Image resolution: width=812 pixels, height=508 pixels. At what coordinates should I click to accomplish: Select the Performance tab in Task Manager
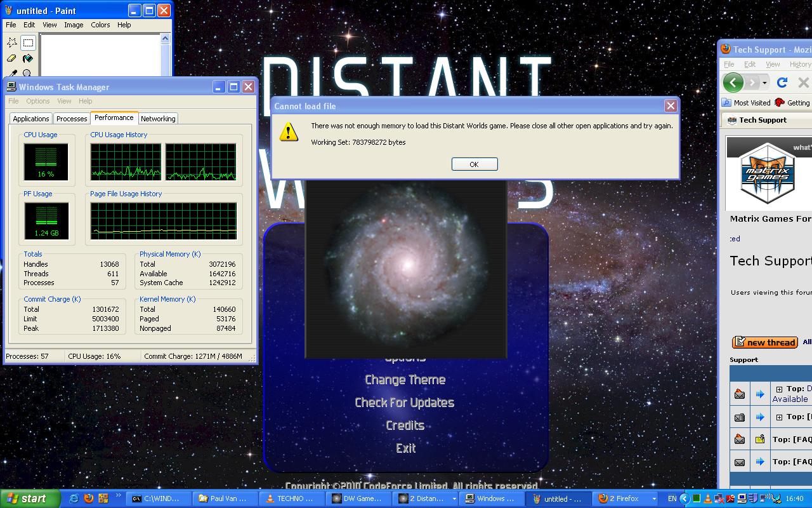114,117
